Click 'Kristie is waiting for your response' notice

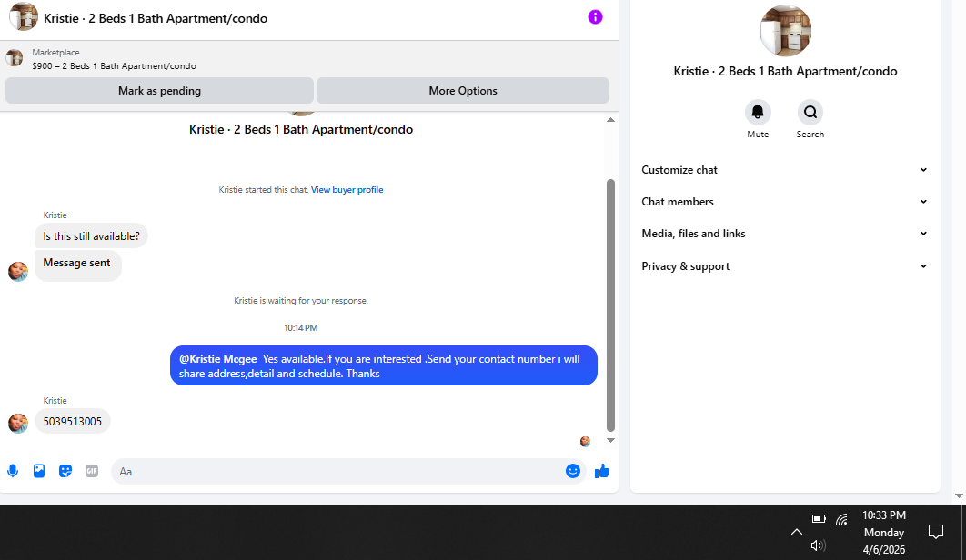[x=301, y=301]
